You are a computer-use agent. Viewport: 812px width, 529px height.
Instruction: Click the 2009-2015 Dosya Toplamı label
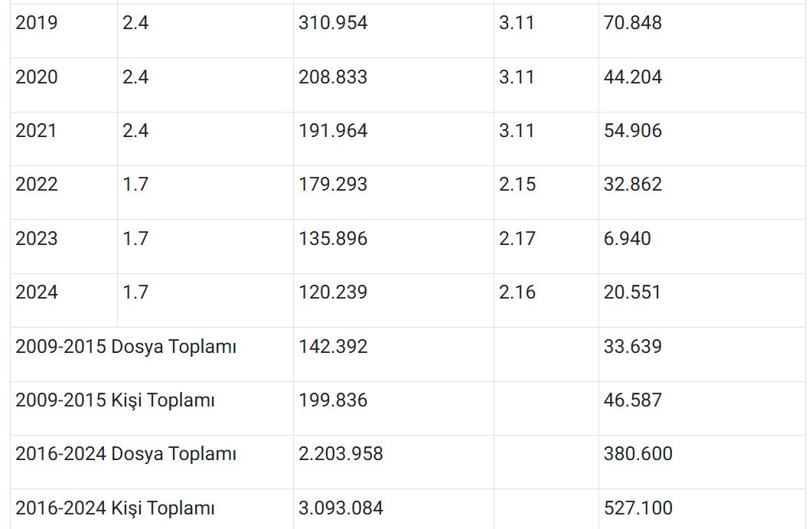[x=126, y=347]
